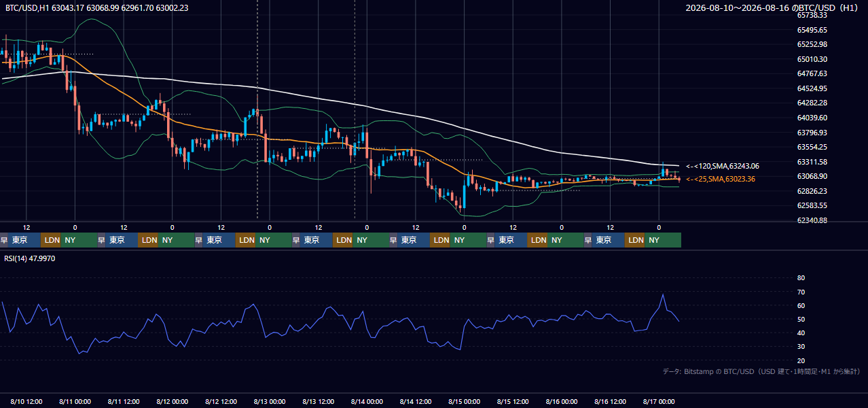Click price axis label 65738.33
Image resolution: width=868 pixels, height=408 pixels.
812,14
